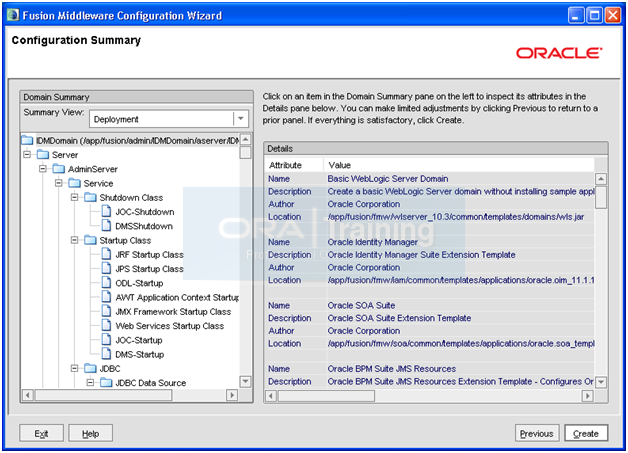
Task: Click Details pane vertical scroll up arrow
Action: pos(601,179)
